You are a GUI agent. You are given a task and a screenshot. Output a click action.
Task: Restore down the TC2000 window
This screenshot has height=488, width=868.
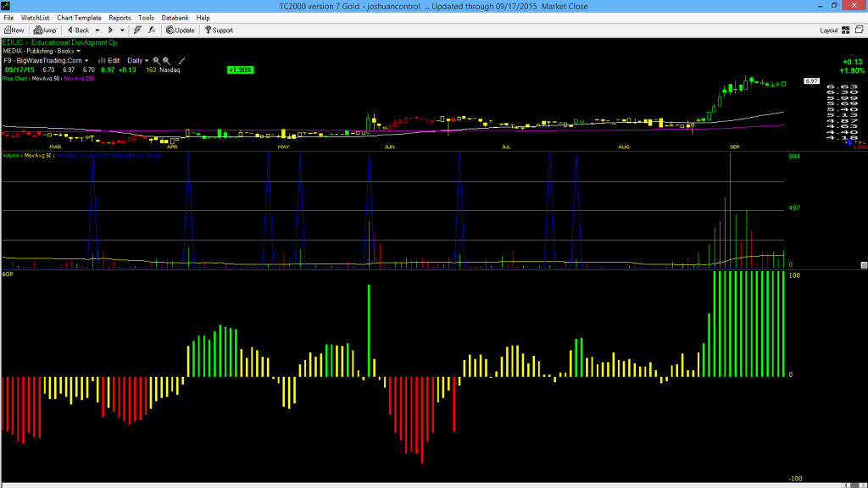coord(834,6)
